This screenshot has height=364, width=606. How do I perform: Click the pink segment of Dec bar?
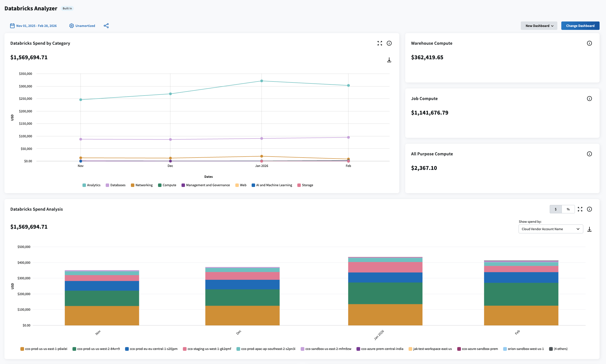click(242, 276)
